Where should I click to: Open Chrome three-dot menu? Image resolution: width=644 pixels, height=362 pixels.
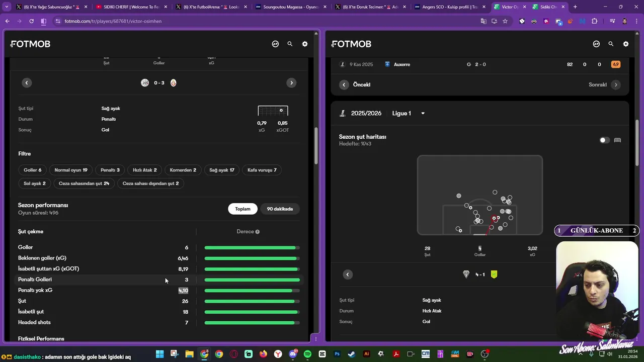(636, 21)
